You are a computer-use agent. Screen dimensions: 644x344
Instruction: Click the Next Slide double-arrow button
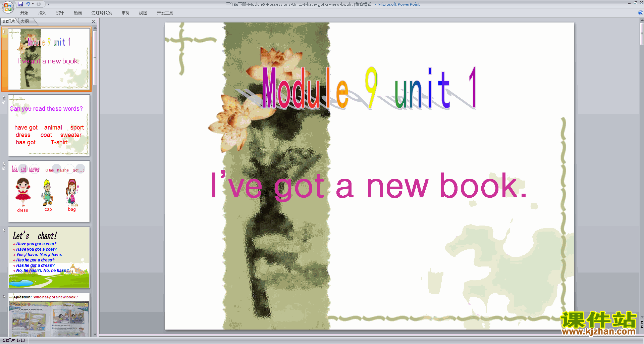click(642, 327)
